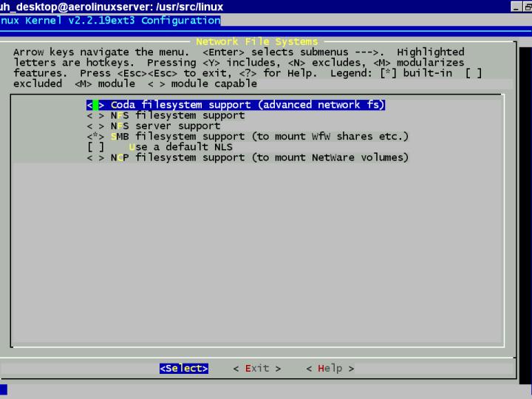The image size is (532, 399).
Task: Open the Help button
Action: (330, 369)
